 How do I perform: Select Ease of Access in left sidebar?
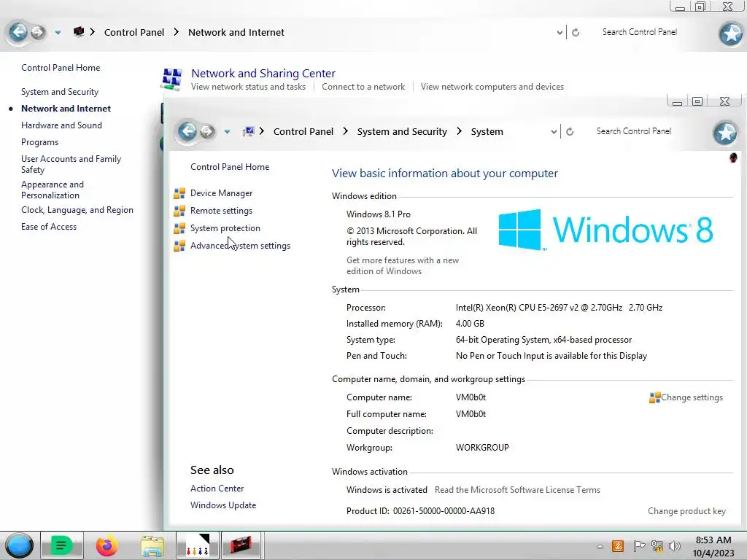point(49,227)
